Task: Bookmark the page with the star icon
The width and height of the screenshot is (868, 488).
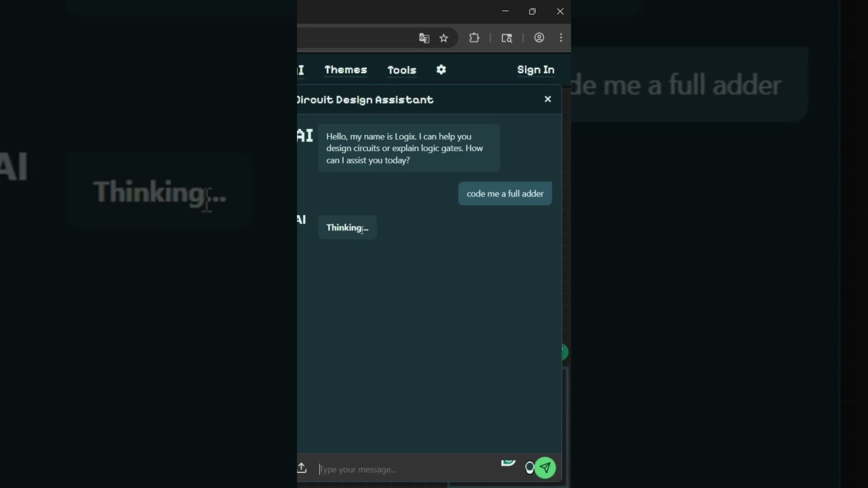Action: (443, 38)
